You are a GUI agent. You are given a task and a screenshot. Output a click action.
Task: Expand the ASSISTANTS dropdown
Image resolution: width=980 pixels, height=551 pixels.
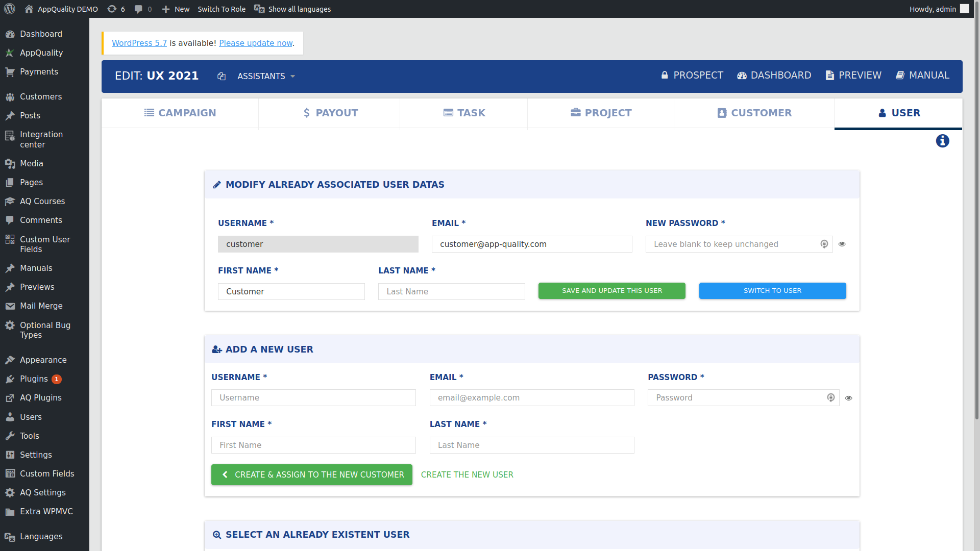coord(266,76)
